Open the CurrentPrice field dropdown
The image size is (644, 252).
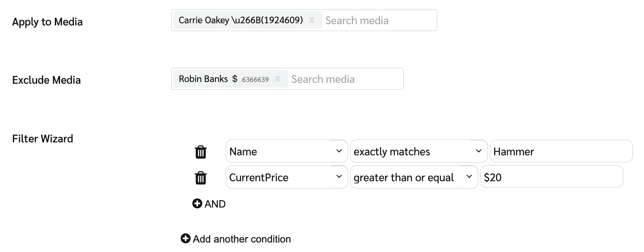click(x=287, y=177)
